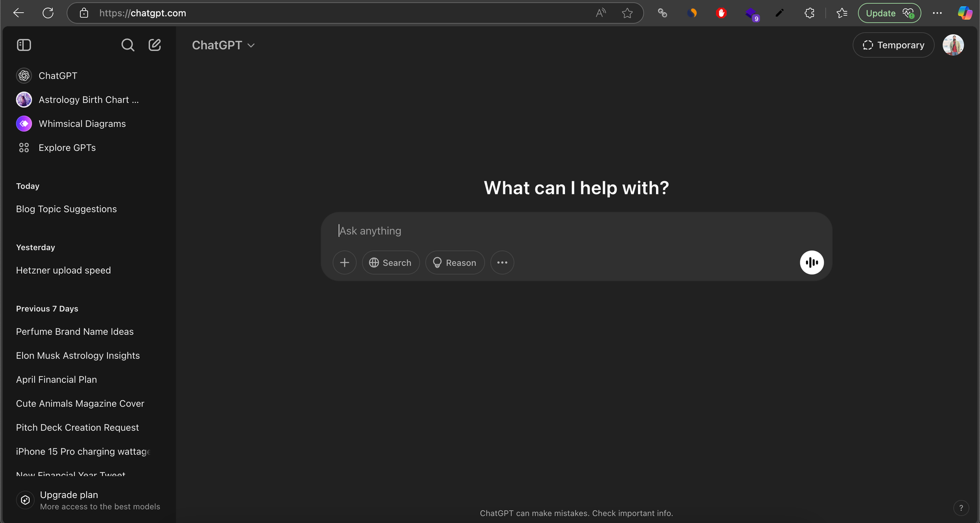Open the more tools ellipsis menu
This screenshot has width=980, height=523.
pyautogui.click(x=502, y=262)
